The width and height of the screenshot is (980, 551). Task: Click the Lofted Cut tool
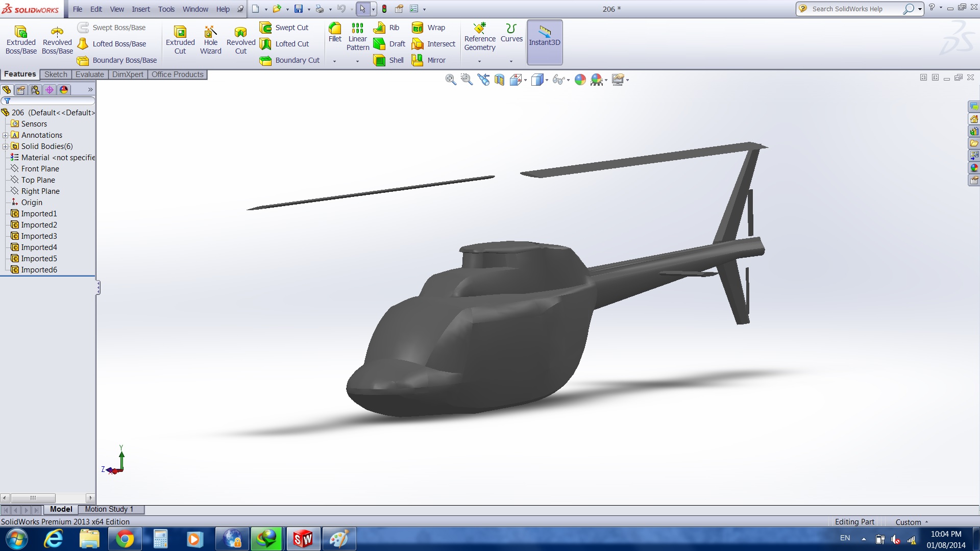(284, 44)
